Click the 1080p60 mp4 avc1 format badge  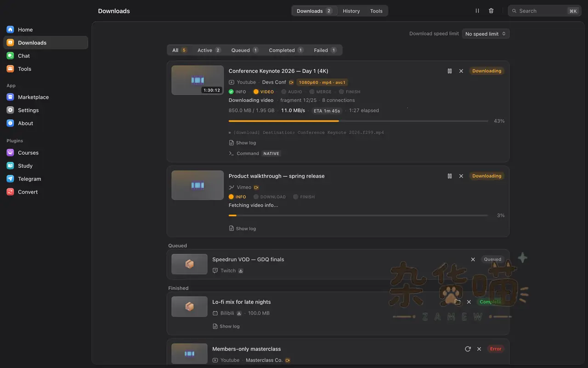pos(322,82)
